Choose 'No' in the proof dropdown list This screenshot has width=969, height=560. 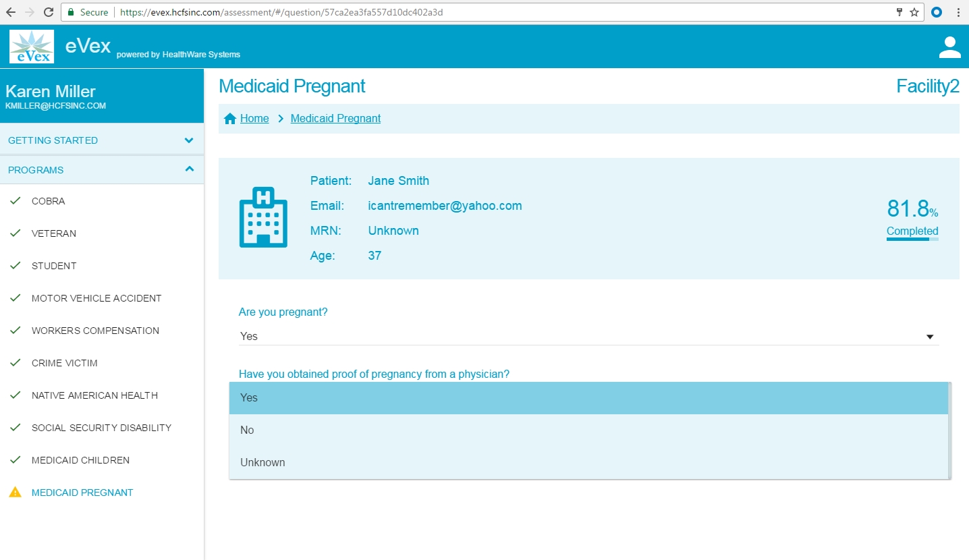pos(588,430)
